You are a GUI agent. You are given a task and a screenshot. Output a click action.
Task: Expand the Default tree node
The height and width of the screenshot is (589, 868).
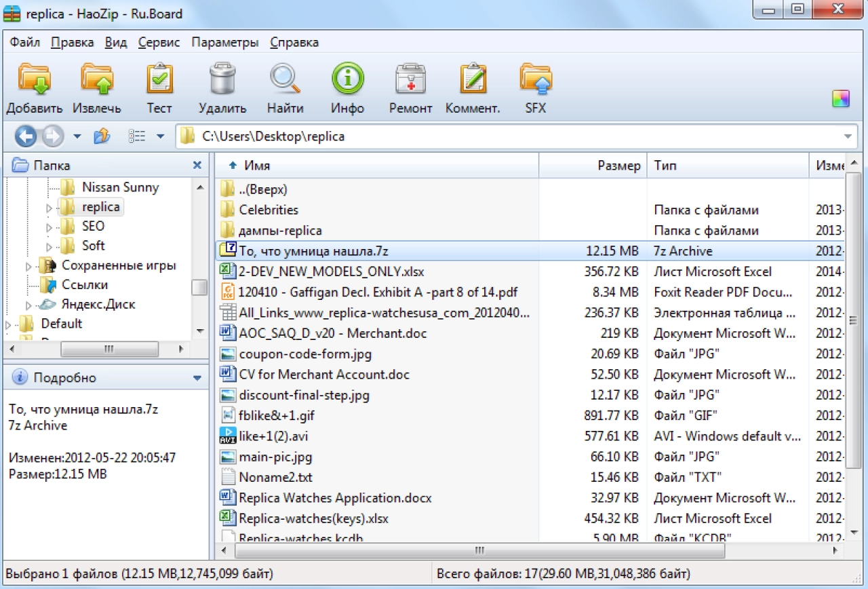coord(8,324)
